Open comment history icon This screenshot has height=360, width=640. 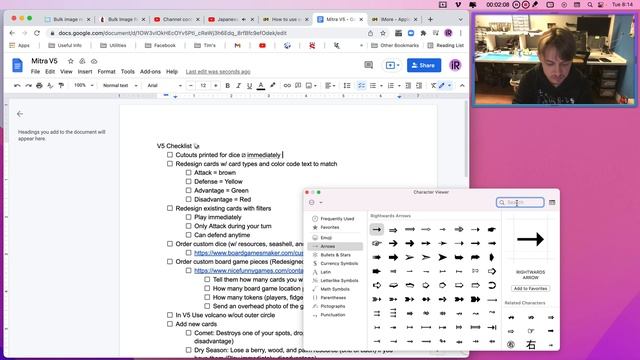[369, 65]
